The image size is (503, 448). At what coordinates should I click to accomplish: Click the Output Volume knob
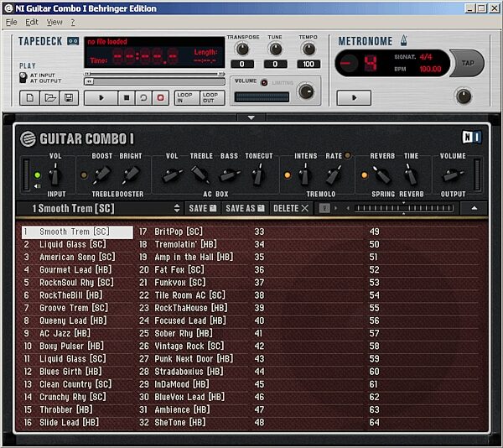tap(453, 175)
